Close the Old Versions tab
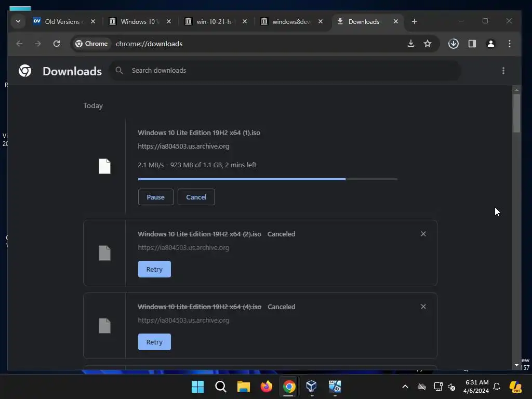The height and width of the screenshot is (399, 532). coord(93,21)
